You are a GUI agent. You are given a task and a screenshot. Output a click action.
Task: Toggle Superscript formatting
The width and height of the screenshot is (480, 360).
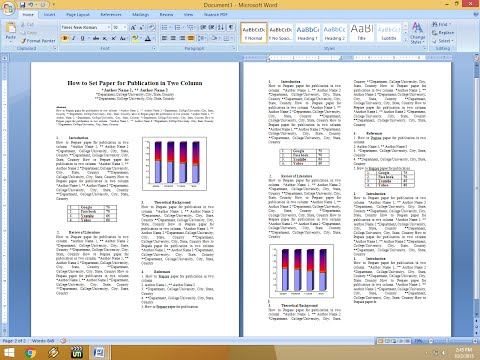click(x=113, y=38)
